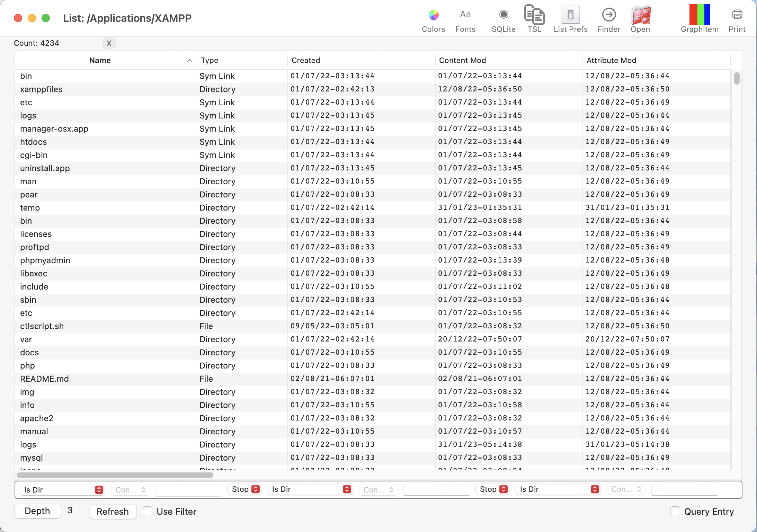
Task: Click the Refresh button
Action: coord(113,512)
